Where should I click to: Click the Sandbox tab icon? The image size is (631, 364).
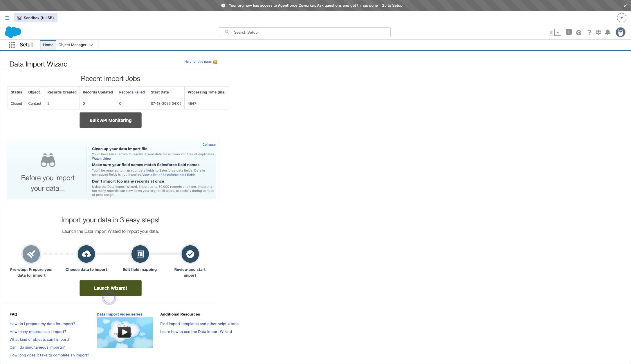[19, 18]
